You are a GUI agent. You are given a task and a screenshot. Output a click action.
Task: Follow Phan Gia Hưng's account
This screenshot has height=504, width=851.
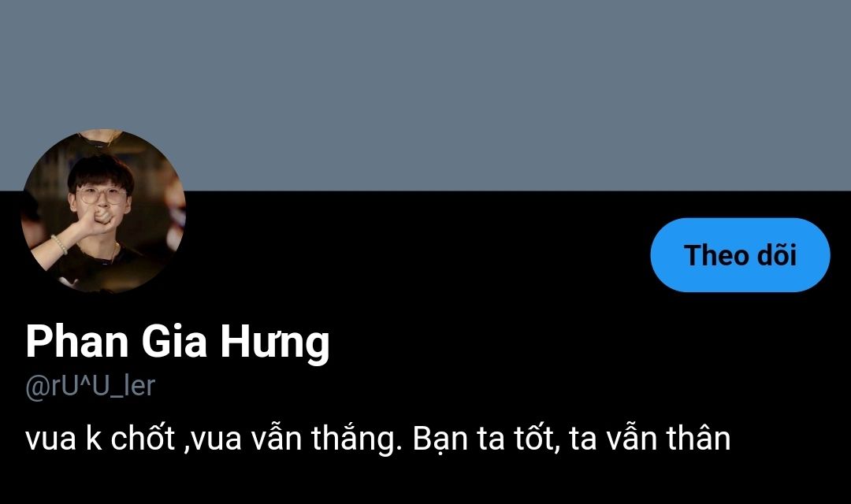[x=740, y=255]
